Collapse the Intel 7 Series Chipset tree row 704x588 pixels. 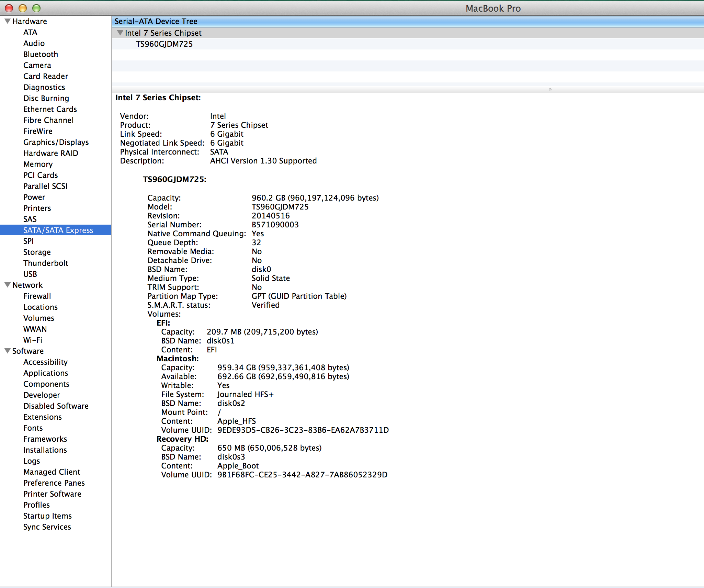coord(120,33)
